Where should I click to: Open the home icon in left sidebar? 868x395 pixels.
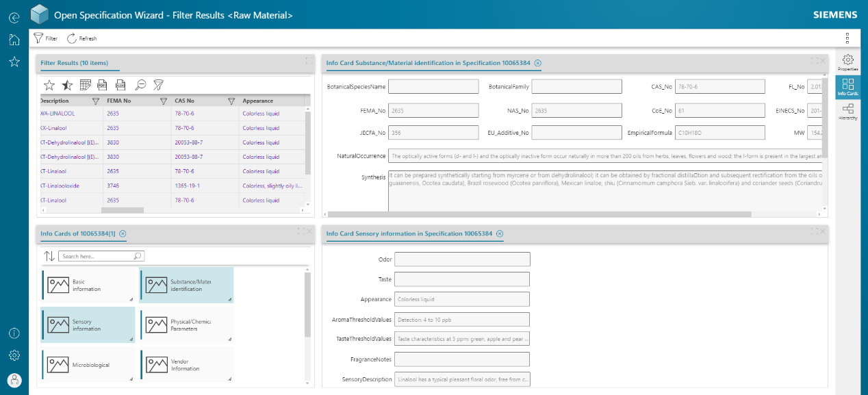coord(14,40)
